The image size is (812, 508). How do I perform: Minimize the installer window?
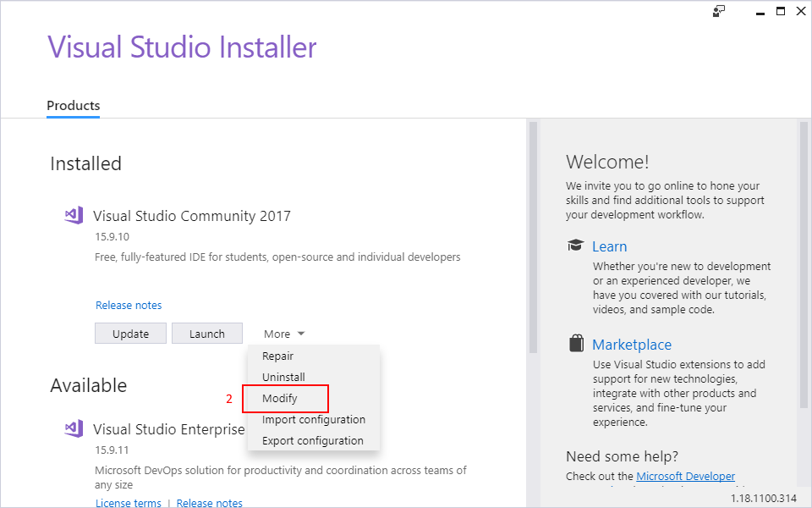[760, 12]
